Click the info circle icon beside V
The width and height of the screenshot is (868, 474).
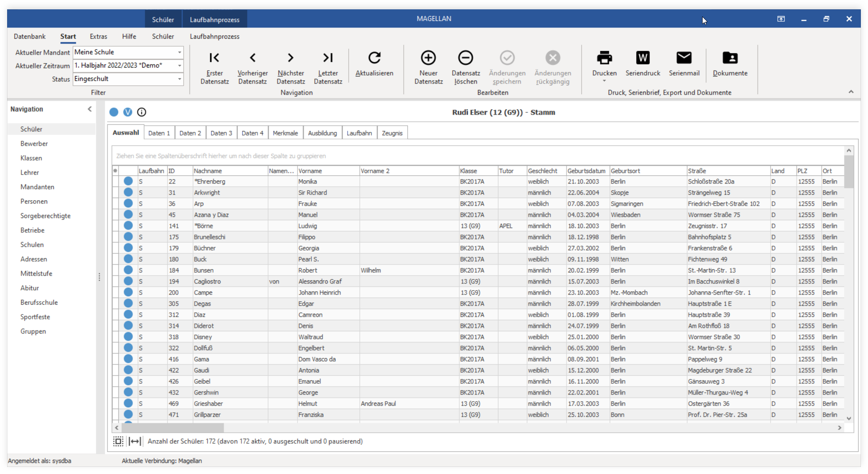(141, 112)
